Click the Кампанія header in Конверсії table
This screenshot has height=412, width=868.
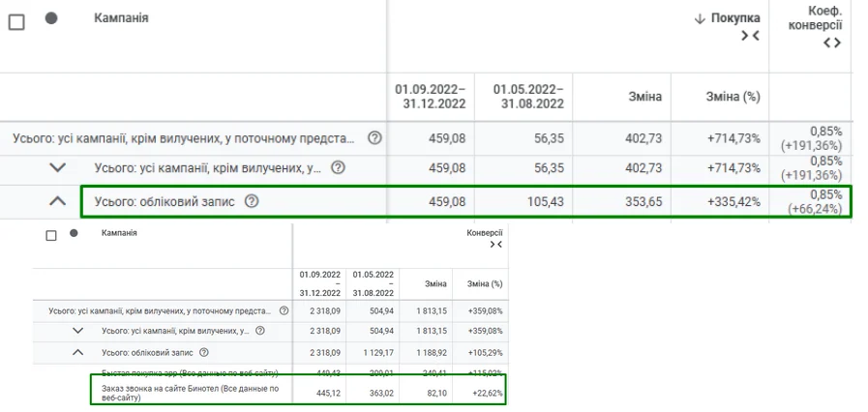(119, 233)
